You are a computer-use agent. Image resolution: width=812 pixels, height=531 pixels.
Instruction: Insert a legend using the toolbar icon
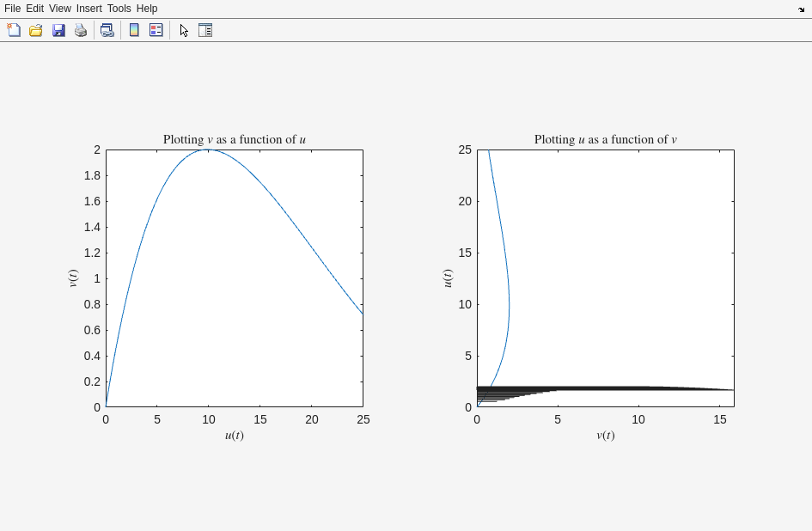[156, 30]
